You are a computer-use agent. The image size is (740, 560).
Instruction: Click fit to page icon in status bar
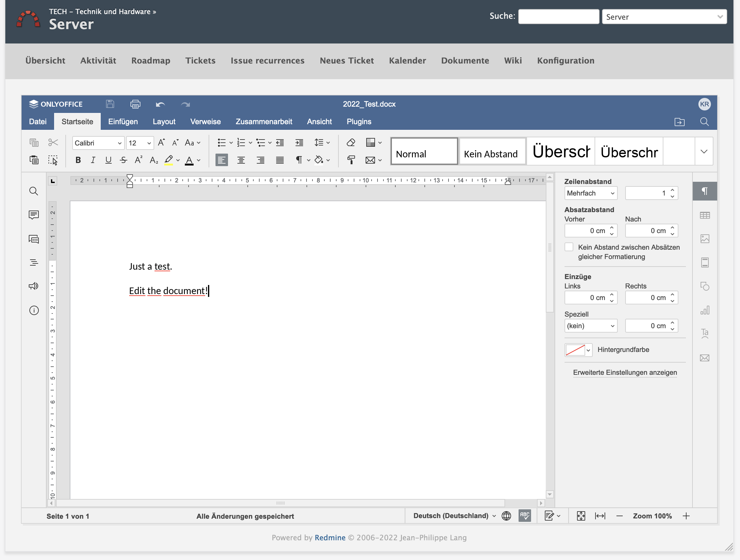(x=581, y=516)
